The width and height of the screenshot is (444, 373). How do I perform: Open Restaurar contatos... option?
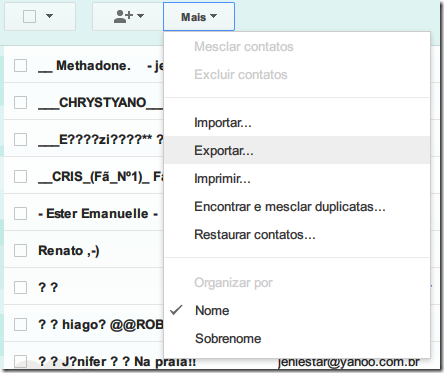[297, 235]
